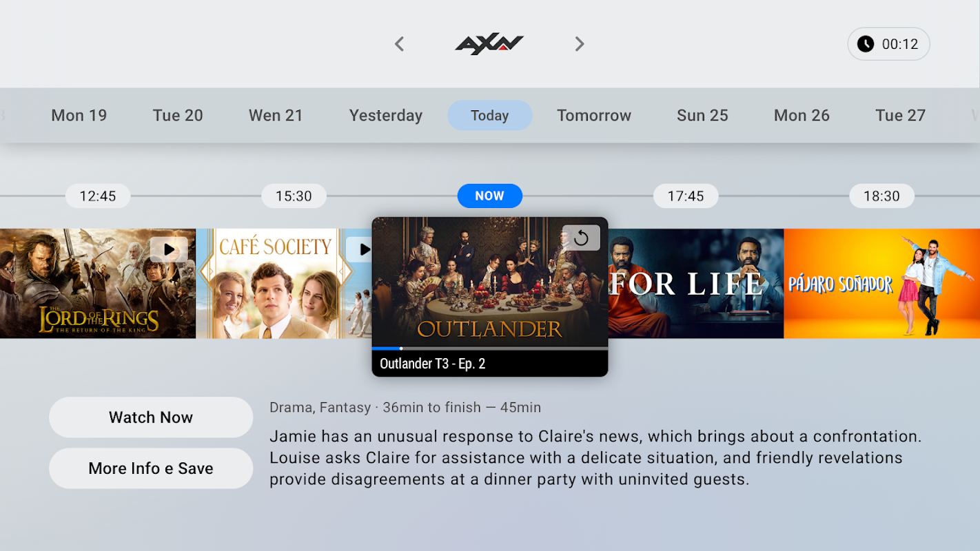This screenshot has width=980, height=551.
Task: Click the Outlander episode progress bar
Action: (x=490, y=349)
